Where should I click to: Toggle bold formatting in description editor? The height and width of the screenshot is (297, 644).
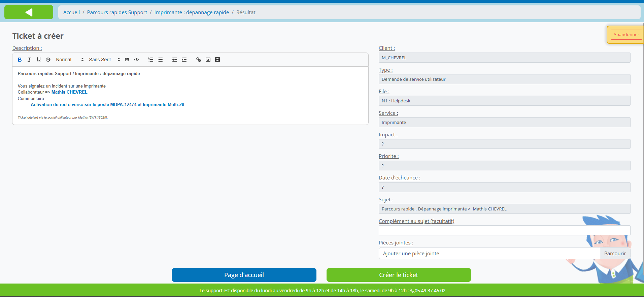[20, 60]
